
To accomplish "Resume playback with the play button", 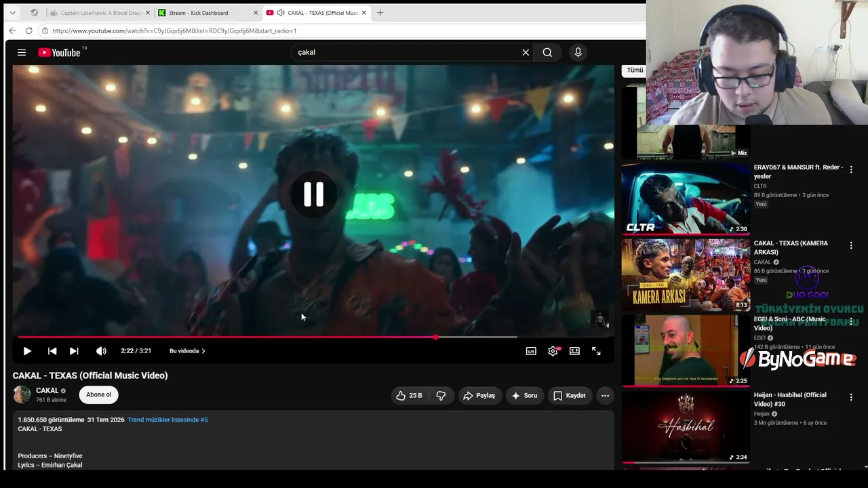I will coord(27,351).
